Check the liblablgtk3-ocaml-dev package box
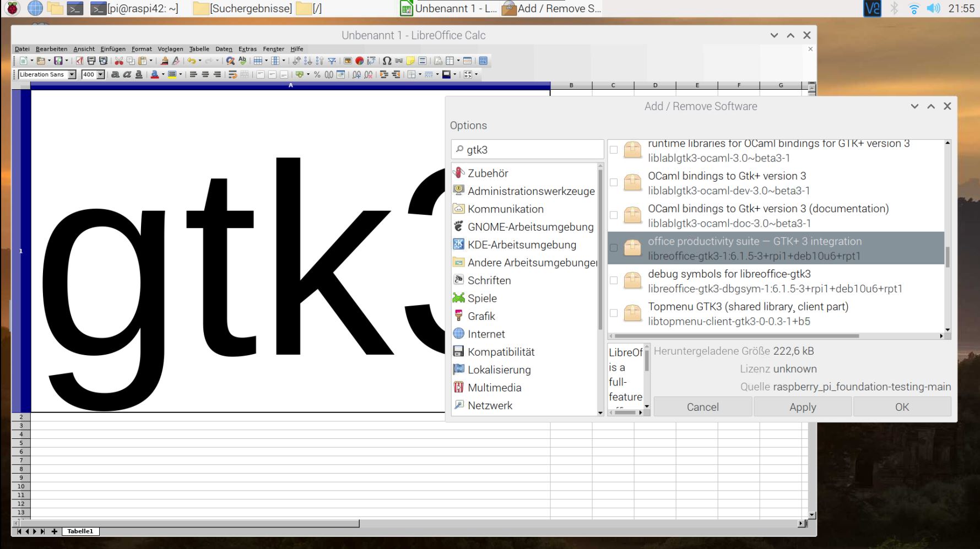 (614, 182)
